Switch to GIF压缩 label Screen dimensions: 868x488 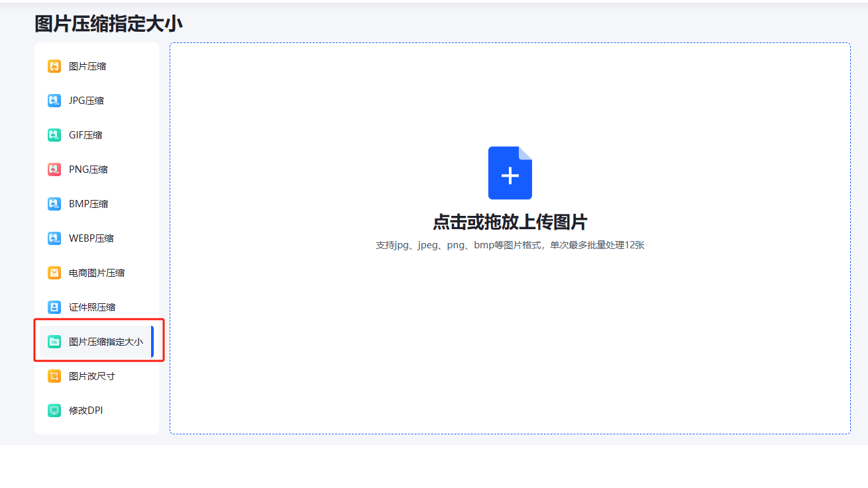[x=85, y=135]
